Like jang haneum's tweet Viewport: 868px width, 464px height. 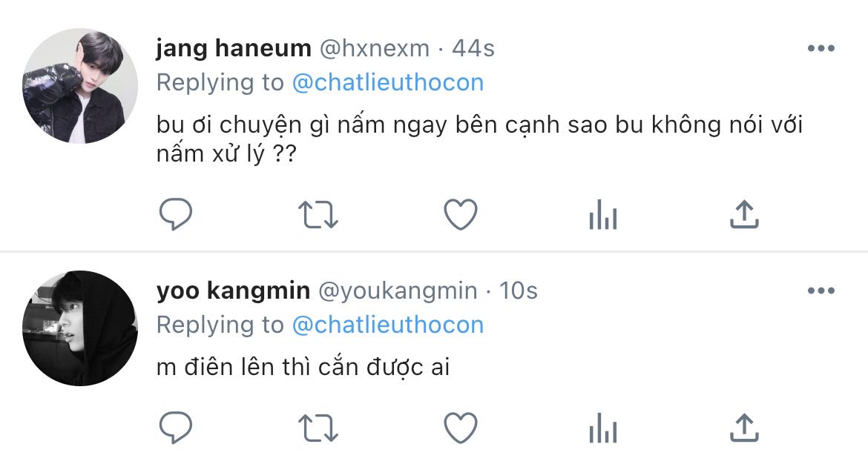tap(460, 215)
